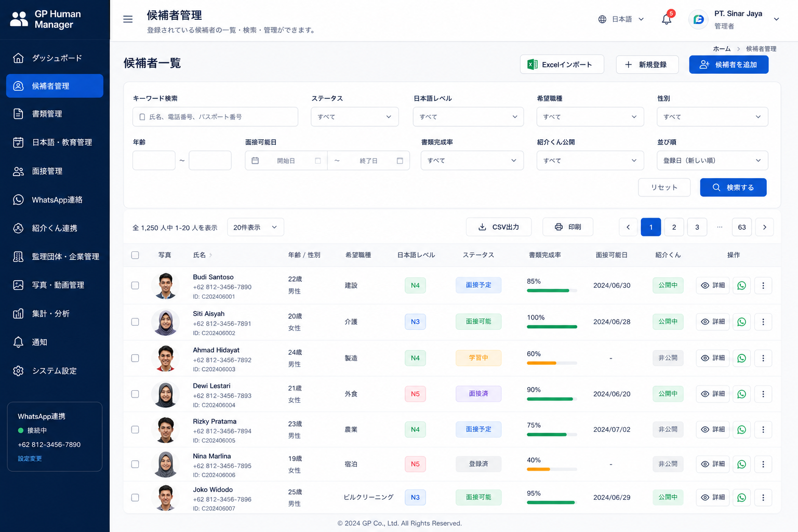This screenshot has height=532, width=798.
Task: Click the 設定変更 link in WhatsApp panel
Action: pos(30,459)
